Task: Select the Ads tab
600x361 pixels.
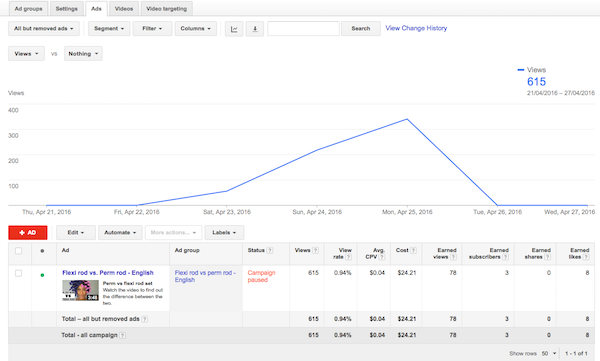Action: tap(96, 8)
